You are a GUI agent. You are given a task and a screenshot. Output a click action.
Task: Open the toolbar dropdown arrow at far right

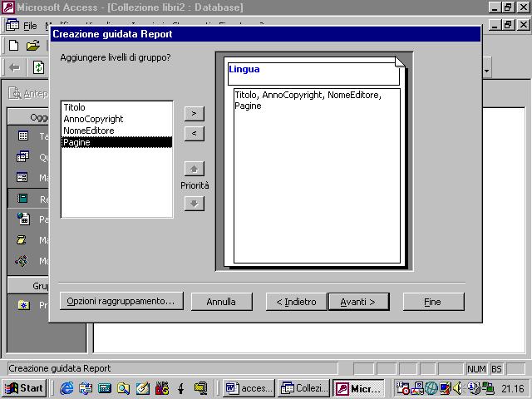click(x=486, y=71)
